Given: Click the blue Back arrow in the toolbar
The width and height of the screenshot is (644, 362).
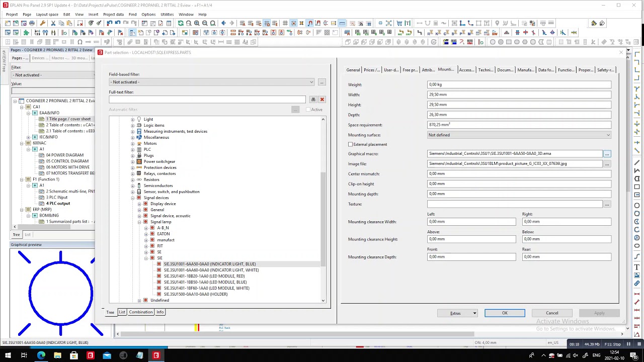Looking at the screenshot, I should point(223,23).
